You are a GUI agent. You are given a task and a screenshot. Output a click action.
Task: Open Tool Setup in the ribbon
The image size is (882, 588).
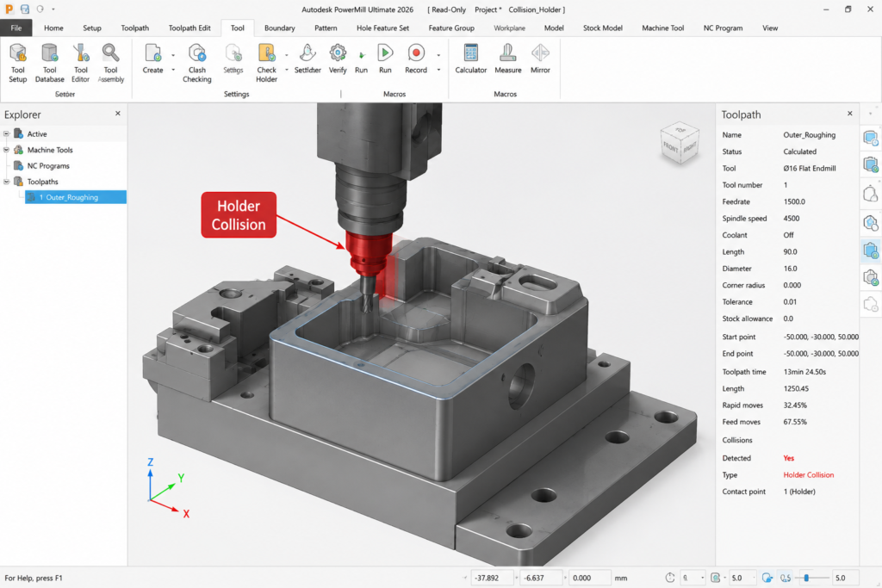[18, 63]
